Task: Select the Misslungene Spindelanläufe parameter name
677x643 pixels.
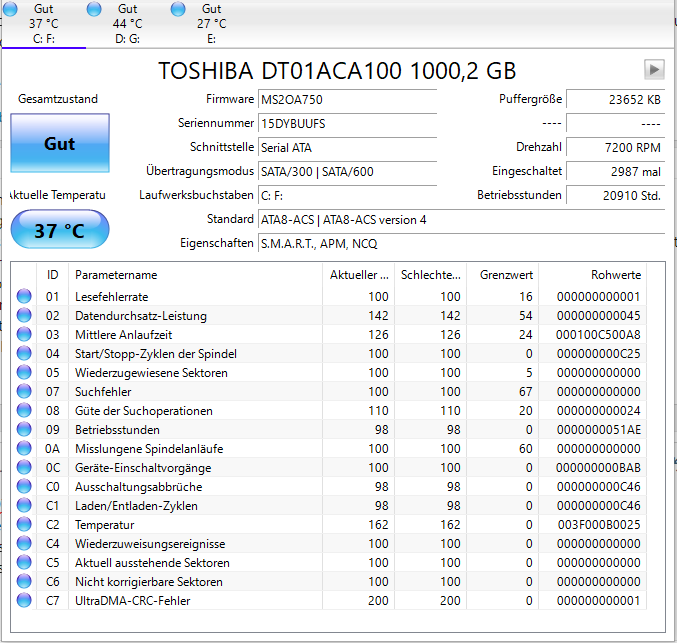Action: pyautogui.click(x=149, y=449)
